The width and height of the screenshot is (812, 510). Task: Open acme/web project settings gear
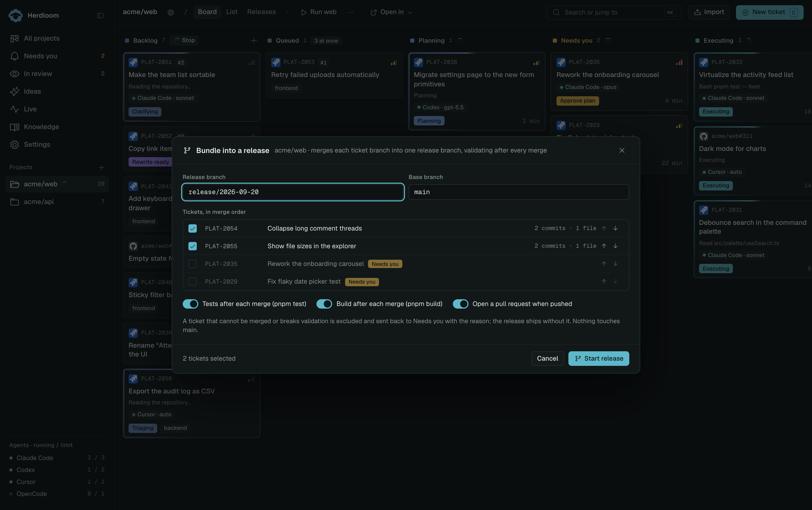coord(171,12)
